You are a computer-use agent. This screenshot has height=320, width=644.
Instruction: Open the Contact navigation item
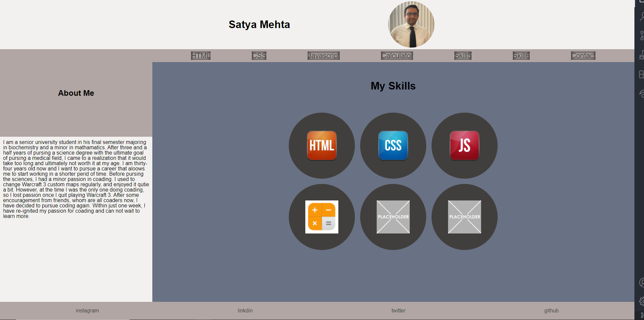coord(583,55)
